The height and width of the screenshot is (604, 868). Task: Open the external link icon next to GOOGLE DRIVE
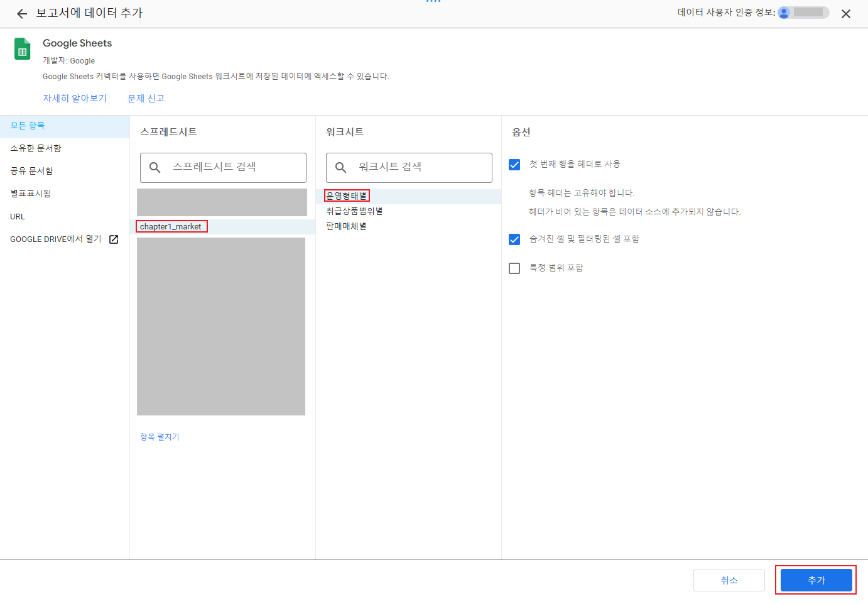[114, 239]
